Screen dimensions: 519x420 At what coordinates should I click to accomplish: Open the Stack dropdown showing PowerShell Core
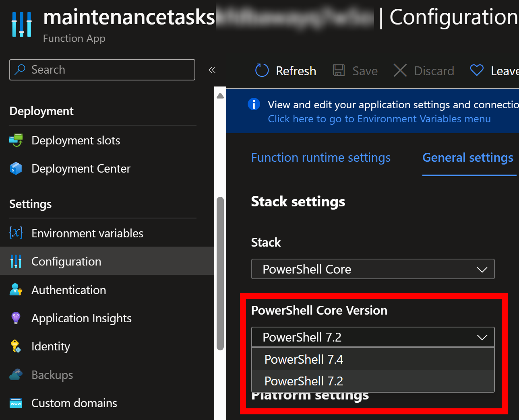(372, 269)
